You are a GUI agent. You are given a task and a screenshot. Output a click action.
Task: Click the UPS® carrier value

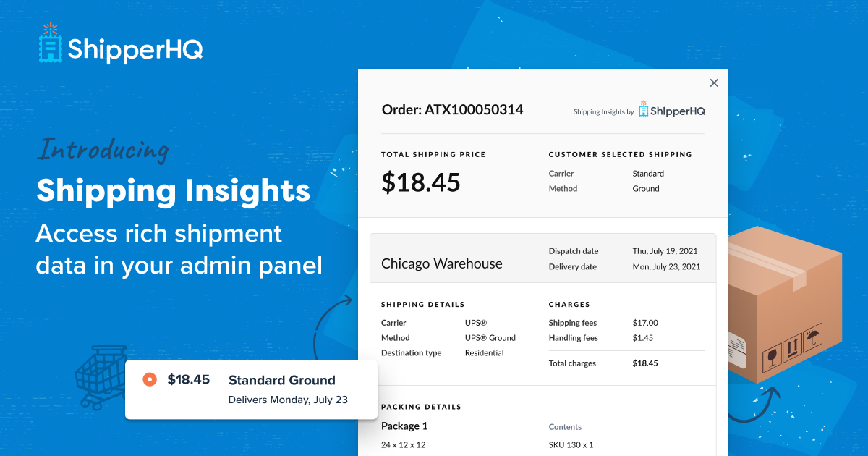[476, 323]
